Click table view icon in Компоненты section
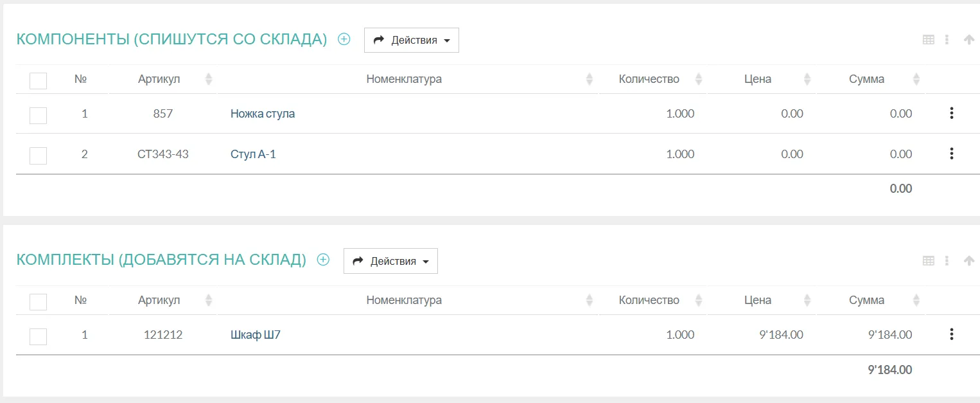The height and width of the screenshot is (403, 980). click(x=928, y=40)
